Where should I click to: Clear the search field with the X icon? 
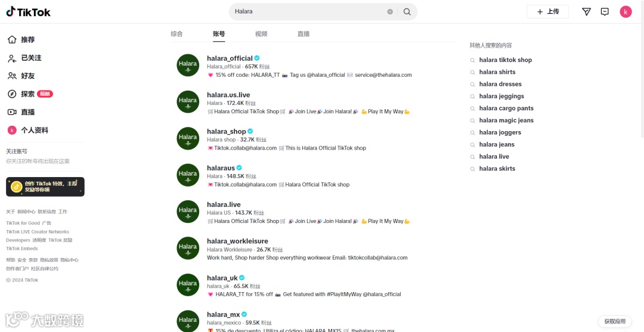[x=390, y=11]
